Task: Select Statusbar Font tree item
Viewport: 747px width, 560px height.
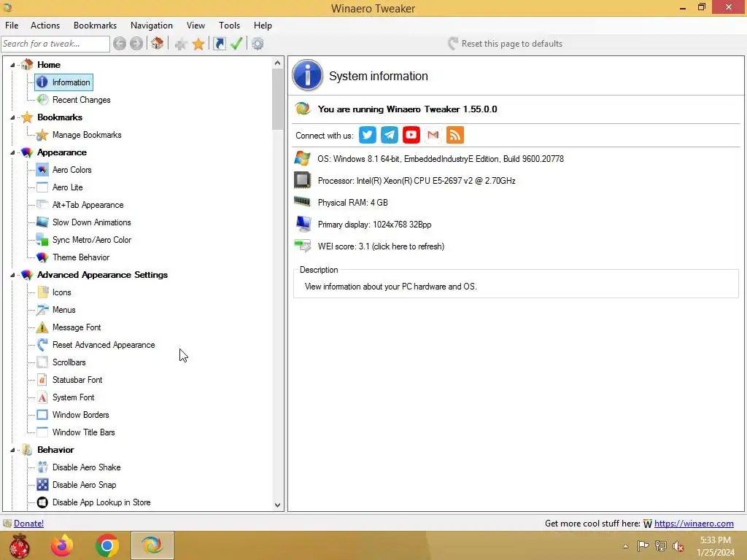Action: coord(77,380)
